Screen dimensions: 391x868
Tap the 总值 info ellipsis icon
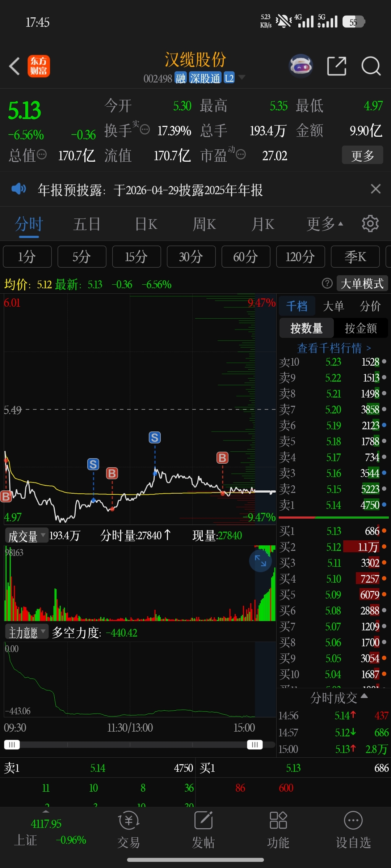(42, 154)
